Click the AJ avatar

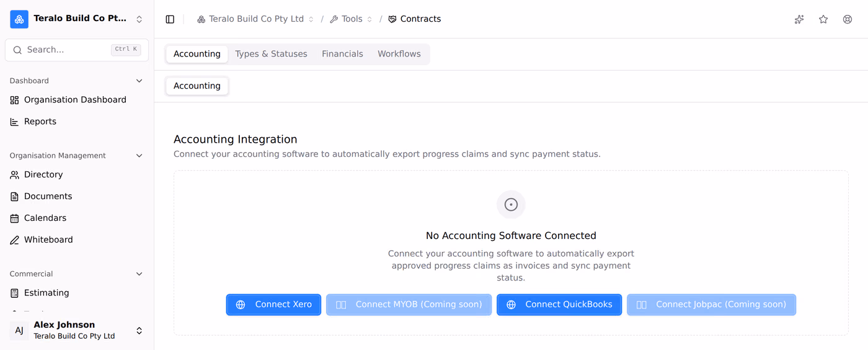[x=19, y=331]
